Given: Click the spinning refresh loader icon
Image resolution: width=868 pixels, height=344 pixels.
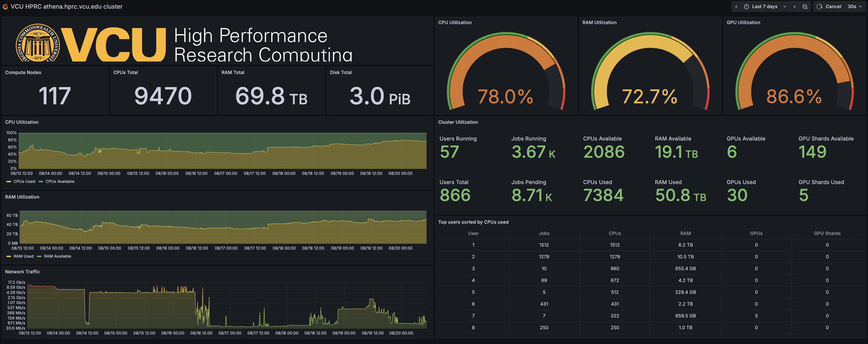Looking at the screenshot, I should pyautogui.click(x=820, y=6).
